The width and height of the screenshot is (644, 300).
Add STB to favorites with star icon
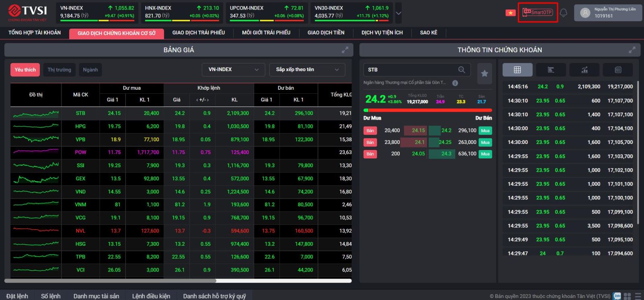pos(485,73)
